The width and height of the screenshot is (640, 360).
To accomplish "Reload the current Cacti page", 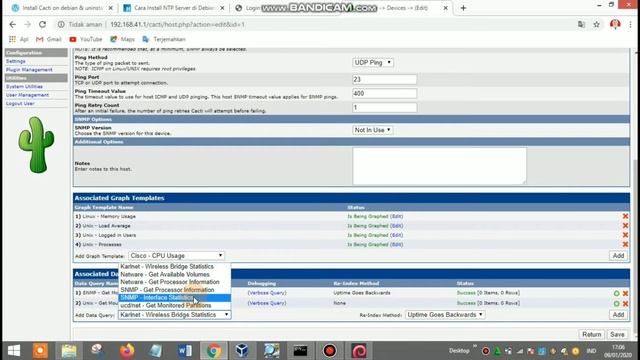I will pyautogui.click(x=42, y=24).
